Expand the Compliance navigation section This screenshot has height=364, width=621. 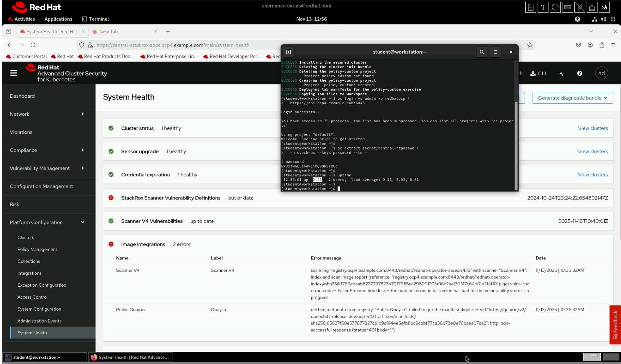pos(49,150)
